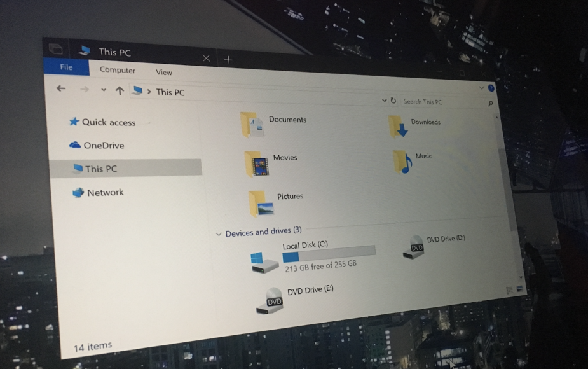
Task: Click the Search This PC field
Action: pos(448,102)
